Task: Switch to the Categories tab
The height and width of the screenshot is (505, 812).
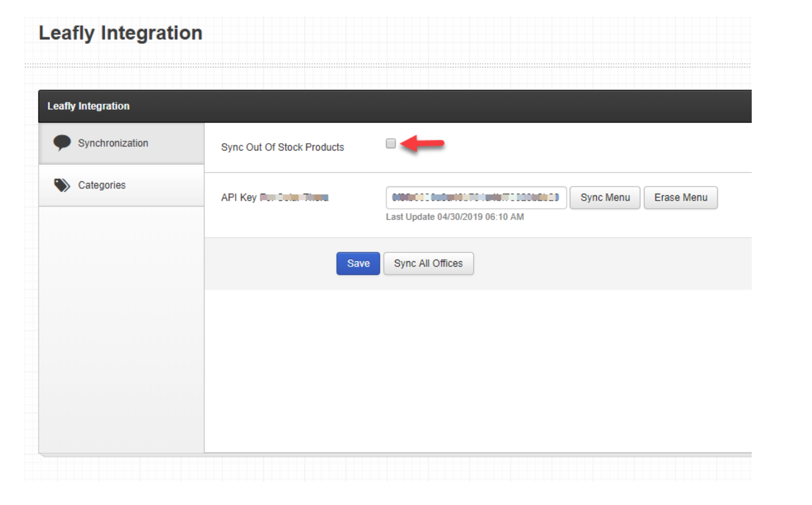Action: pyautogui.click(x=122, y=186)
